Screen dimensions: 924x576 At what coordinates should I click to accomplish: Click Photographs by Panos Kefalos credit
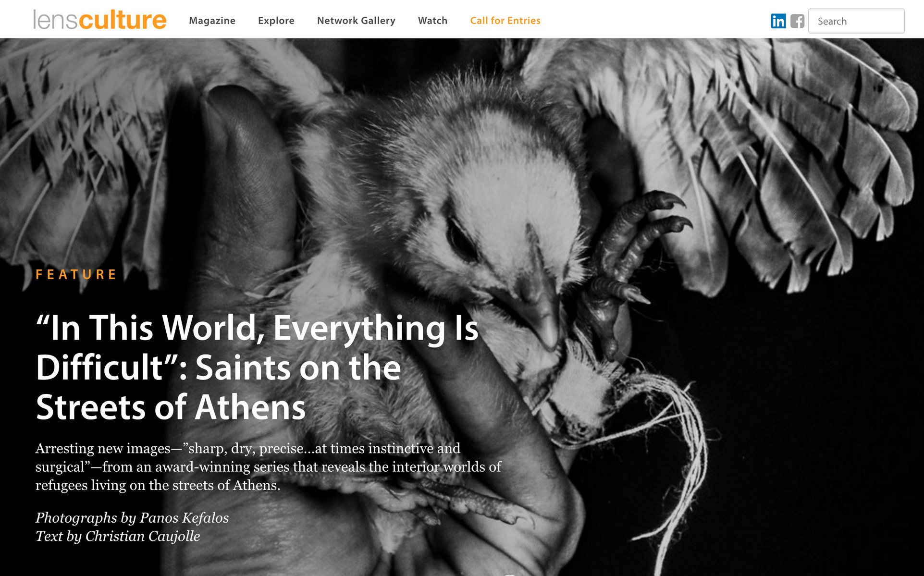coord(132,517)
